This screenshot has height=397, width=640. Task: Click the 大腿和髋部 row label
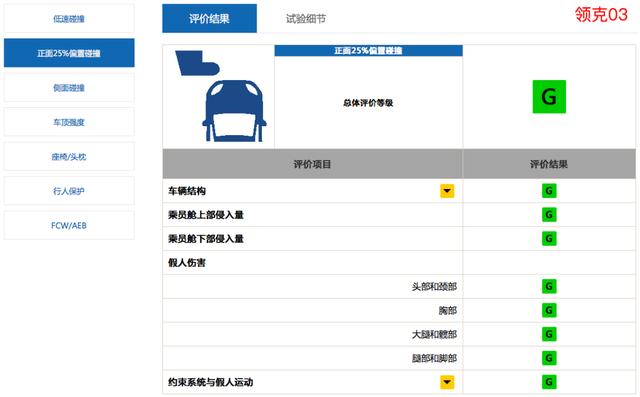[x=434, y=335]
